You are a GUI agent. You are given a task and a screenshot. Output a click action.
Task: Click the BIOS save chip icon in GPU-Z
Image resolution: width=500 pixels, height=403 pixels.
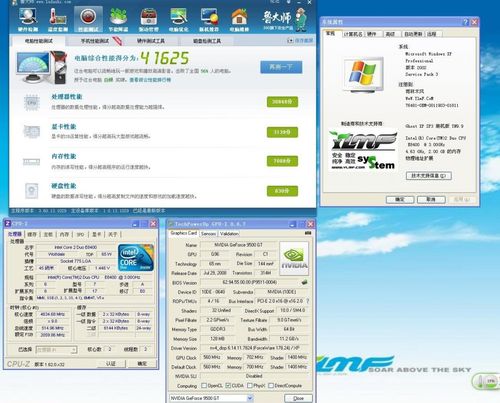point(304,282)
